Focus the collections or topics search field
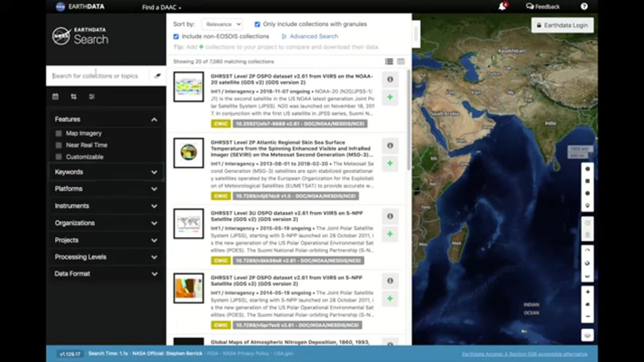This screenshot has height=362, width=644. [99, 76]
